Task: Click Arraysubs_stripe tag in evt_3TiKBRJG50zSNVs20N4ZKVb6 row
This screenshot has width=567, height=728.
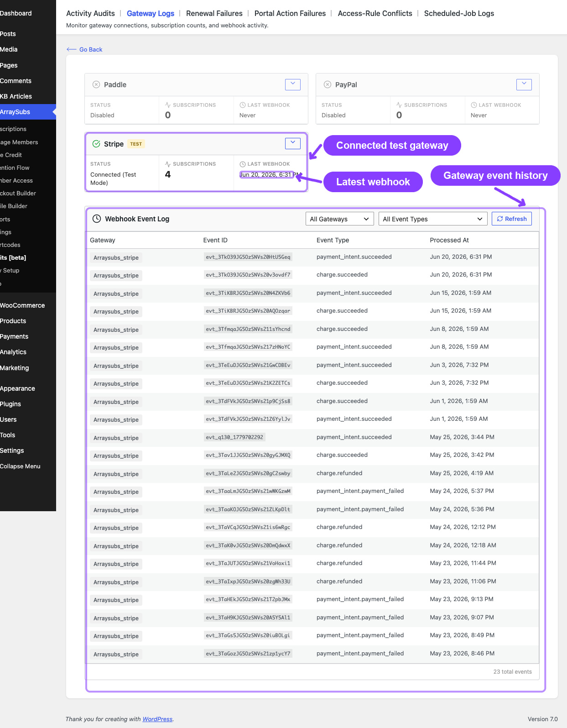Action: [x=116, y=293]
